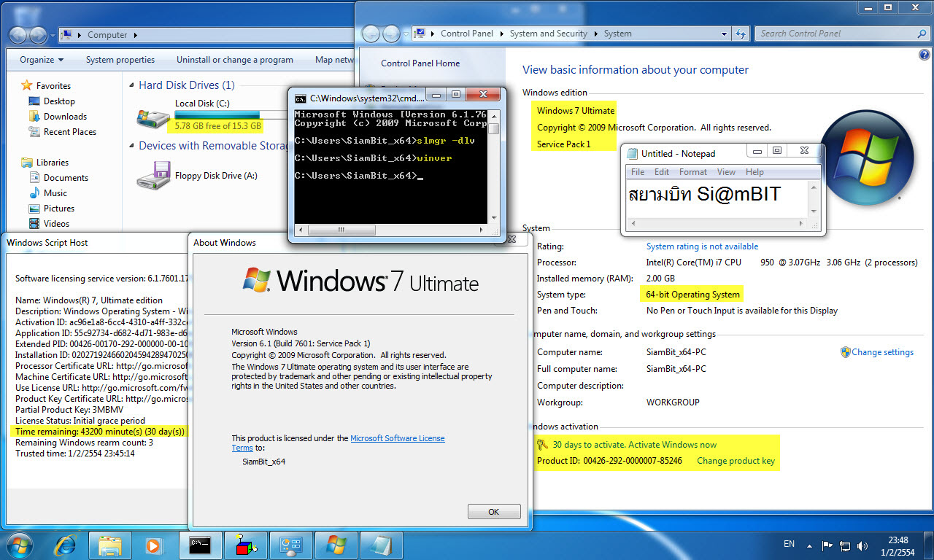Open the Action Center flag icon
The height and width of the screenshot is (560, 934).
(827, 545)
